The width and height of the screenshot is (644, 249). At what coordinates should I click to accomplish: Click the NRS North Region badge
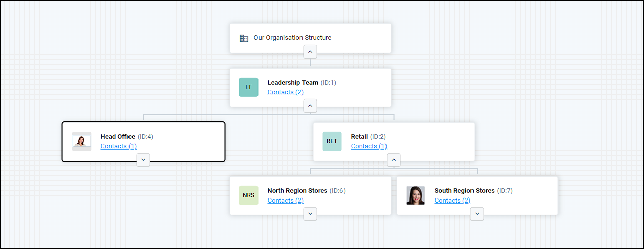[x=248, y=195]
